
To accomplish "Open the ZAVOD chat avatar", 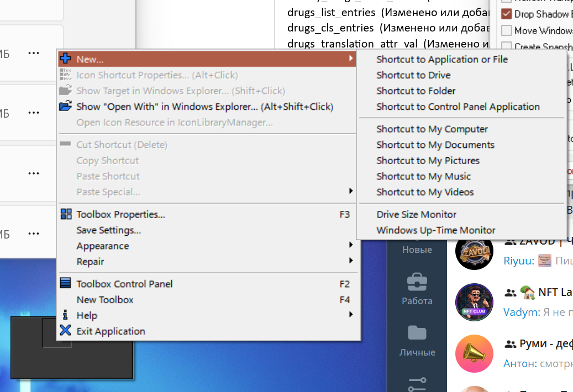I will 474,252.
